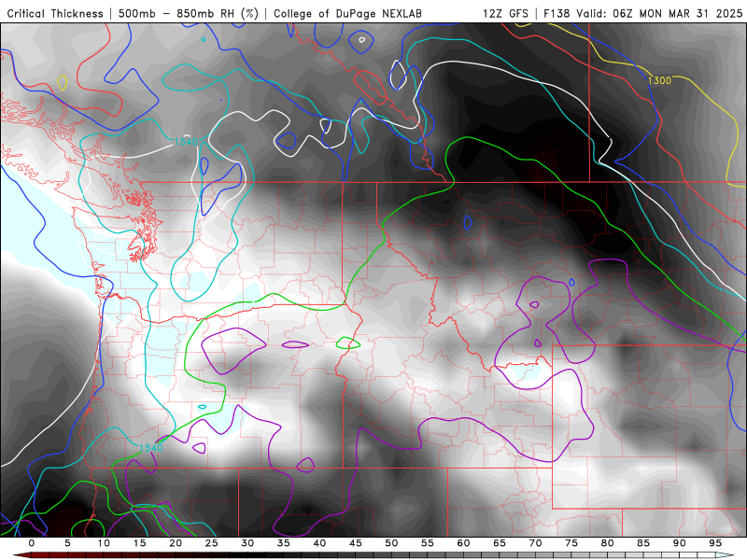Click the "45" tick on the RH scale
The height and width of the screenshot is (560, 747).
(x=356, y=543)
